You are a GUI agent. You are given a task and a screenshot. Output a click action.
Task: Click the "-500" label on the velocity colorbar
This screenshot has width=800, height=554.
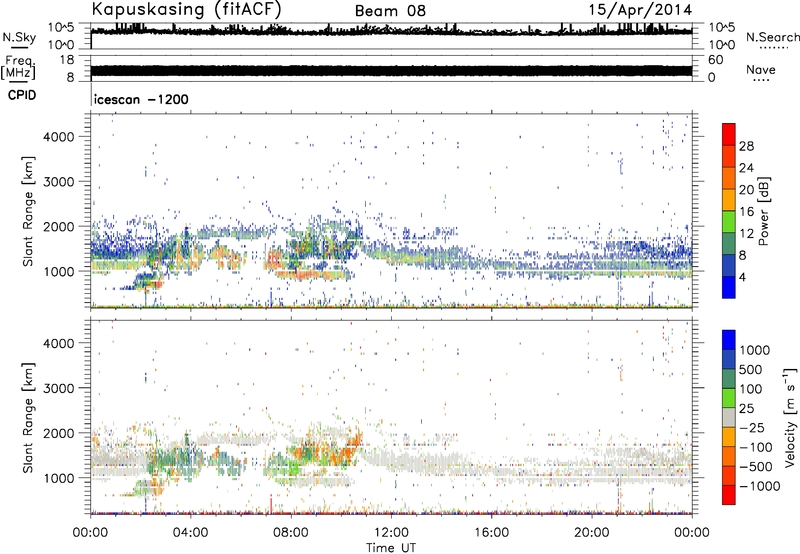(756, 467)
